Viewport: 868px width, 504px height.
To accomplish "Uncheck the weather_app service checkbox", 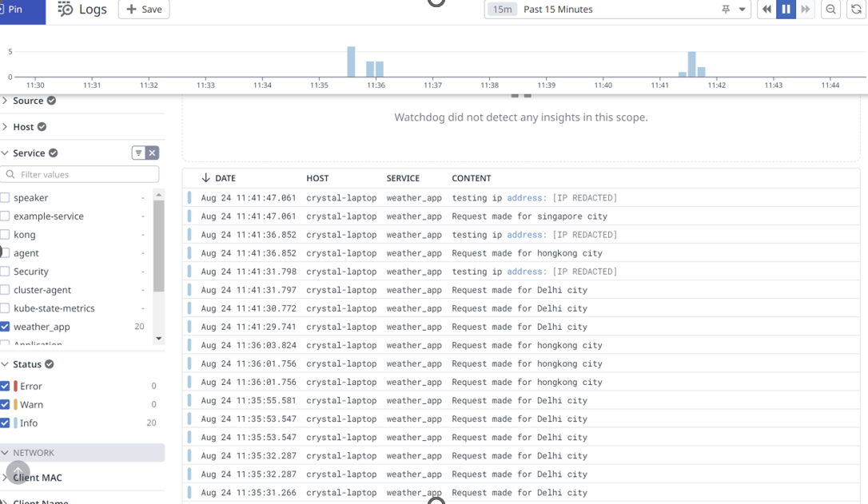I will (5, 327).
